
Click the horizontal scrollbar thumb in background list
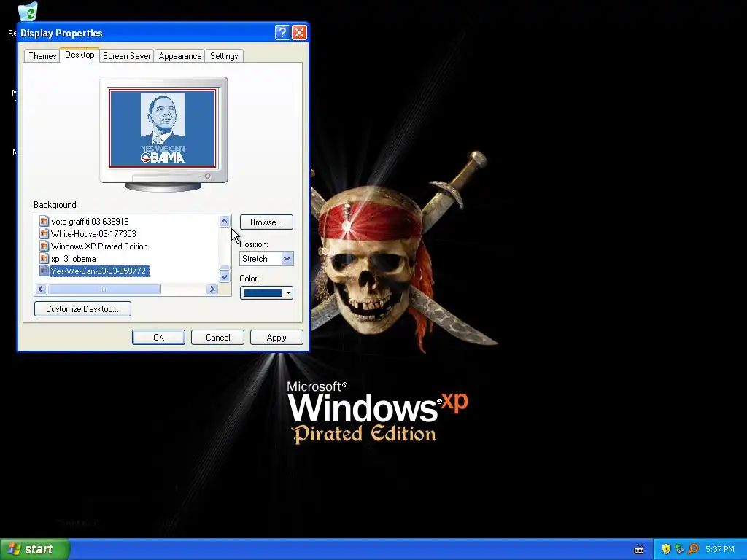pos(104,289)
